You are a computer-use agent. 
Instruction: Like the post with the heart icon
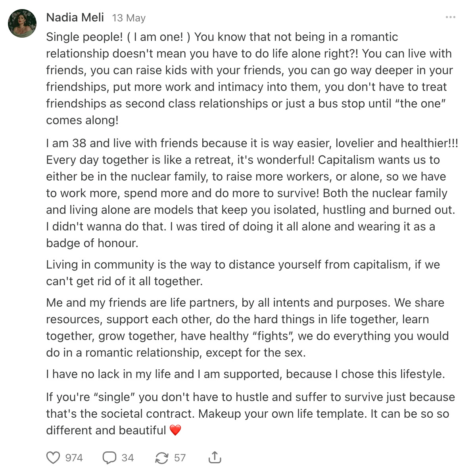tap(53, 458)
